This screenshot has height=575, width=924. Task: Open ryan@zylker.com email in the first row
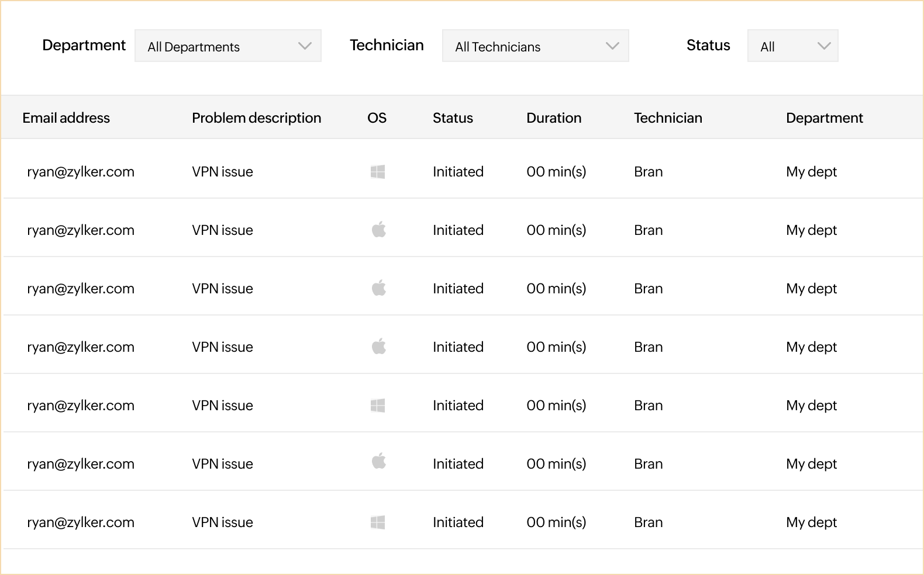coord(81,172)
